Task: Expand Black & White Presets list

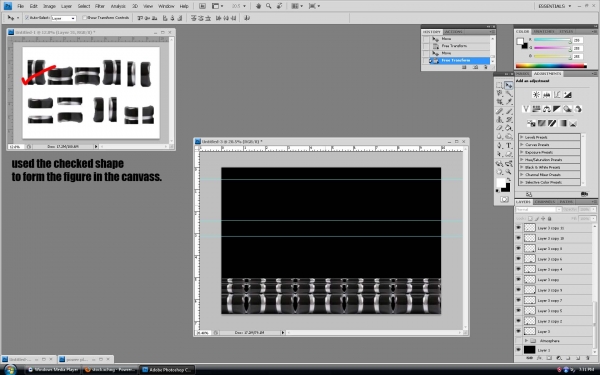Action: tap(522, 167)
